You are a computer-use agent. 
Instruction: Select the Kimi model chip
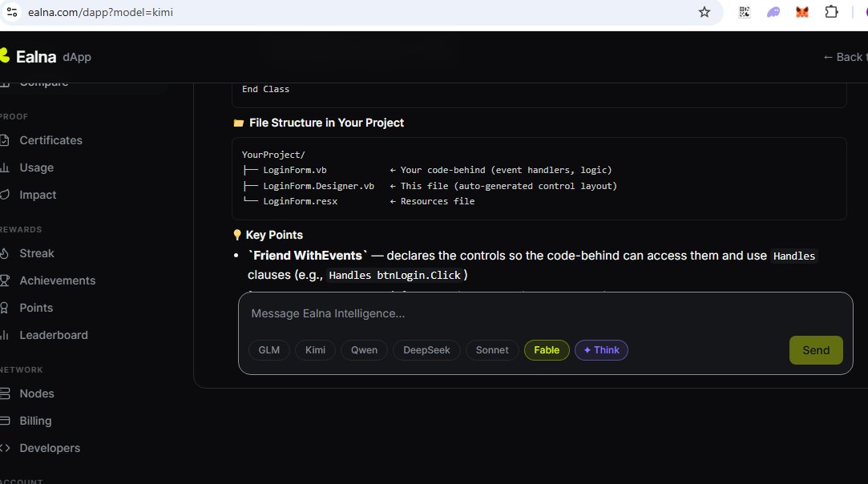[x=316, y=350]
